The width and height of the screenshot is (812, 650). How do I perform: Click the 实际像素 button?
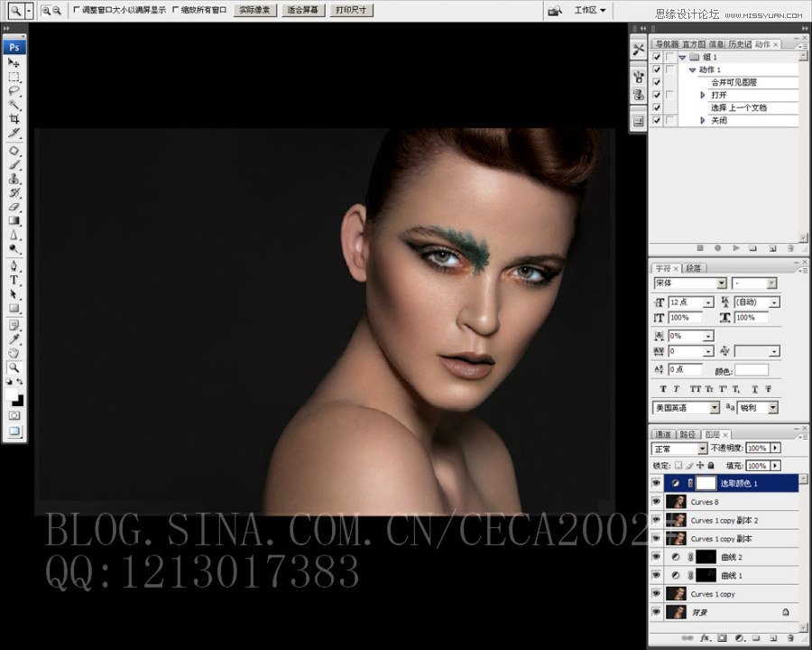coord(254,10)
